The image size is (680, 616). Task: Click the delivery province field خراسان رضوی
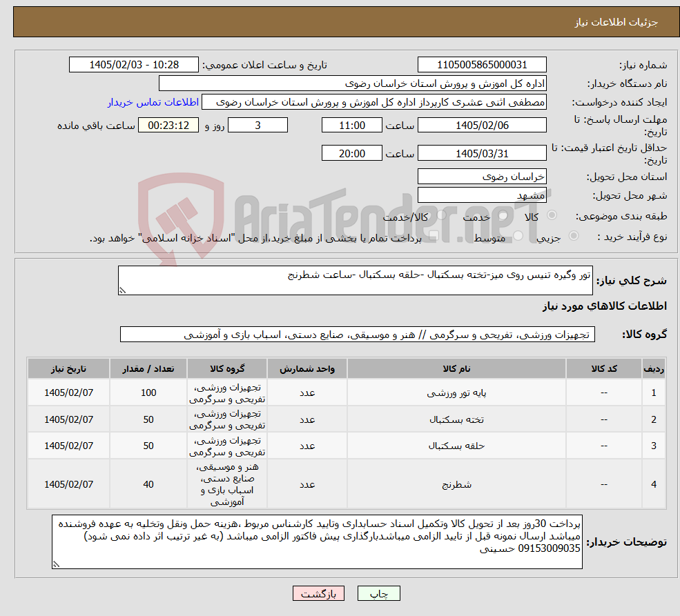482,177
